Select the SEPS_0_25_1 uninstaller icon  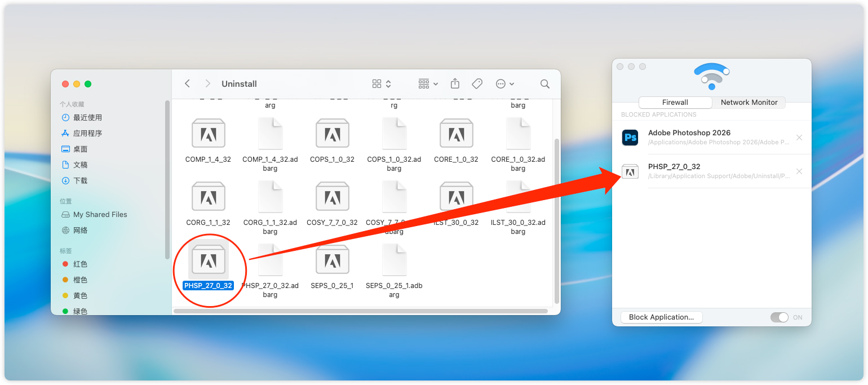tap(332, 260)
